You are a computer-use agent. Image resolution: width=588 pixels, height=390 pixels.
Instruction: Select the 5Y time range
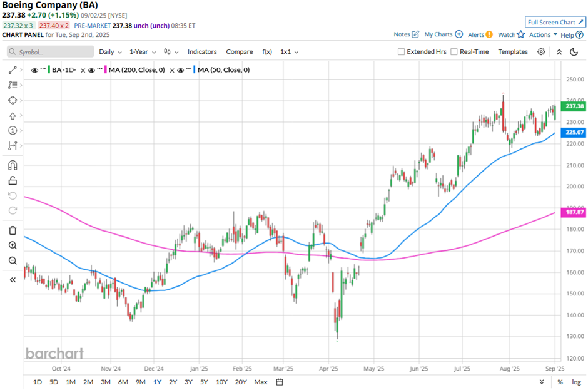pos(204,382)
